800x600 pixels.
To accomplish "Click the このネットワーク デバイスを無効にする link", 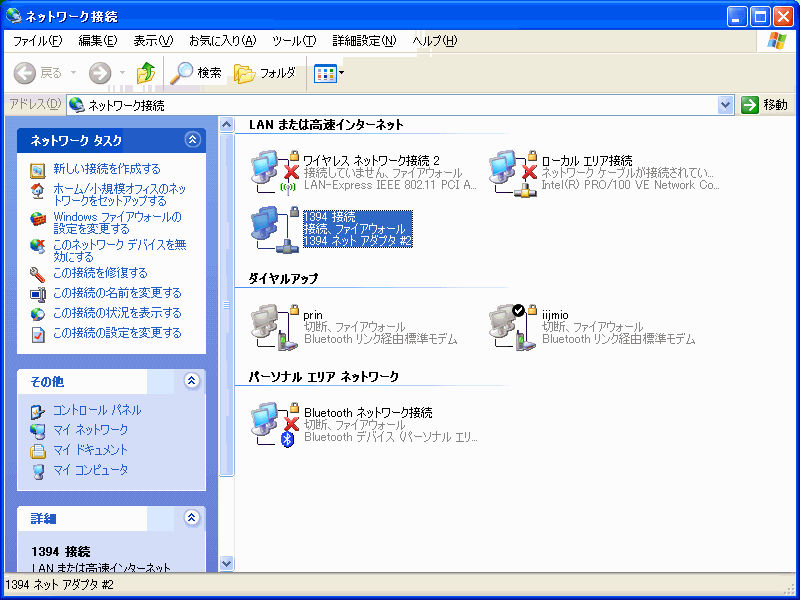I will coord(120,251).
